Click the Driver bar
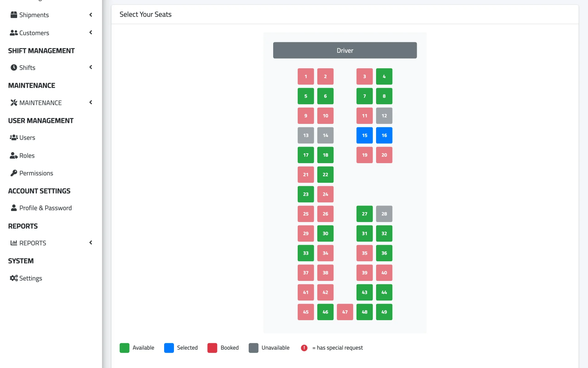Image resolution: width=588 pixels, height=368 pixels. [x=345, y=50]
